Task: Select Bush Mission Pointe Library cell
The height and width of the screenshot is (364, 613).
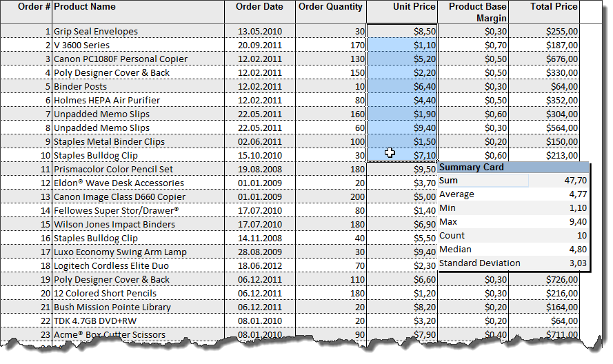Action: pyautogui.click(x=138, y=307)
